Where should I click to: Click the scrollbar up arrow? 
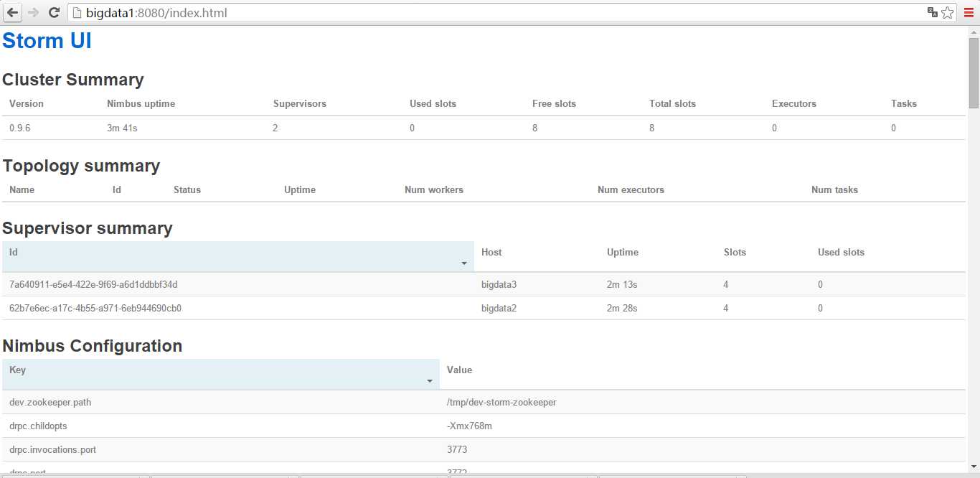tap(974, 30)
